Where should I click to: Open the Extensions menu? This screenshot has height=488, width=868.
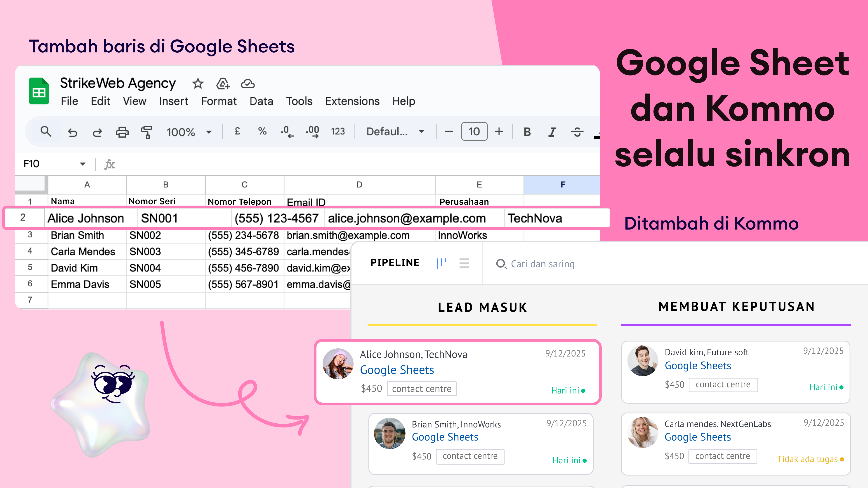point(352,101)
